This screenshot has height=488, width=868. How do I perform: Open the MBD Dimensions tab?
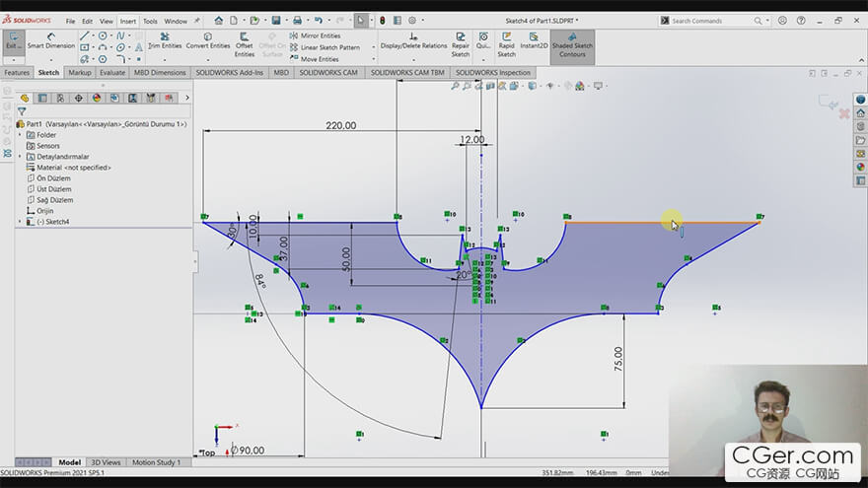pos(160,73)
